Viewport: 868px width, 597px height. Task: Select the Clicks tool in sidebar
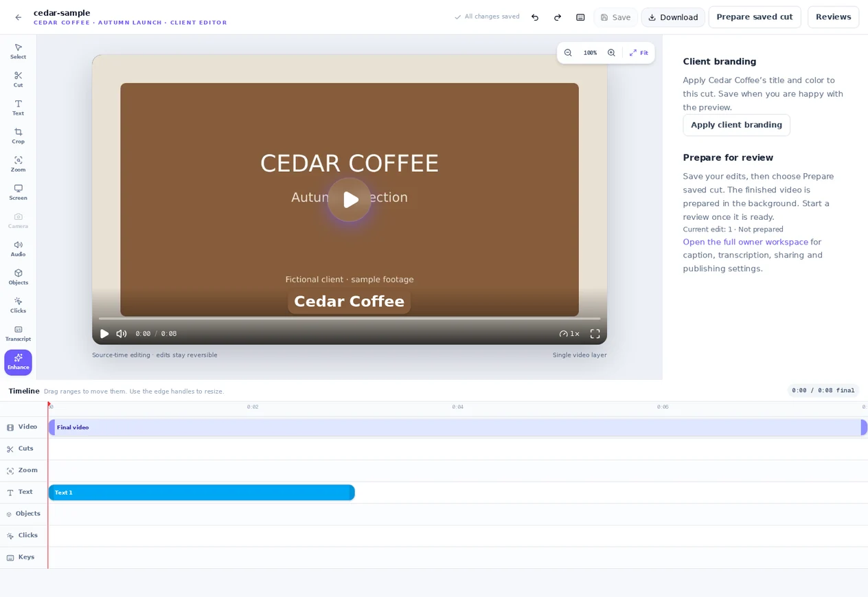click(18, 304)
